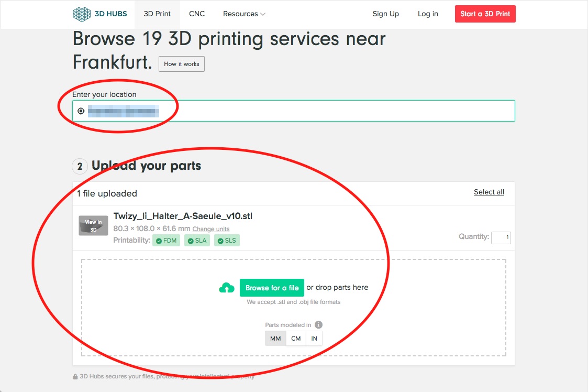Click the SLA printability badge
The image size is (588, 392).
click(197, 241)
